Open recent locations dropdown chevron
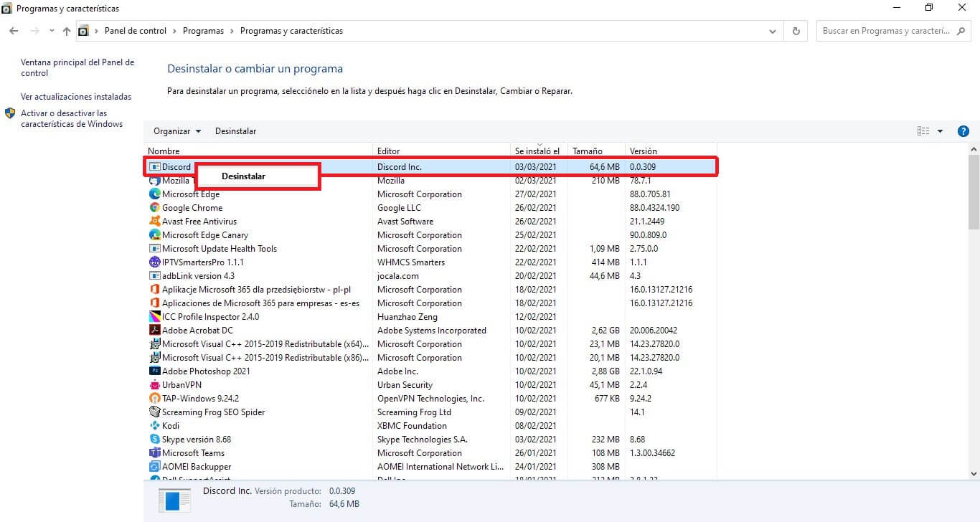The width and height of the screenshot is (980, 522). (52, 32)
